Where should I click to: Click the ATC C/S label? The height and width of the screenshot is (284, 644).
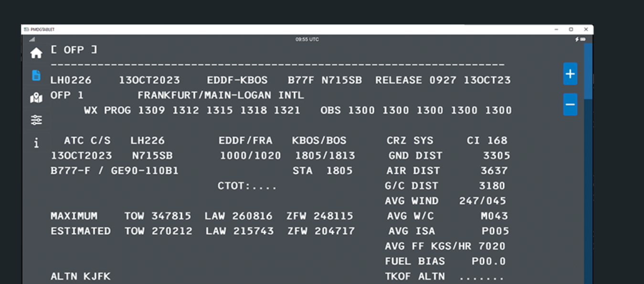tap(87, 141)
